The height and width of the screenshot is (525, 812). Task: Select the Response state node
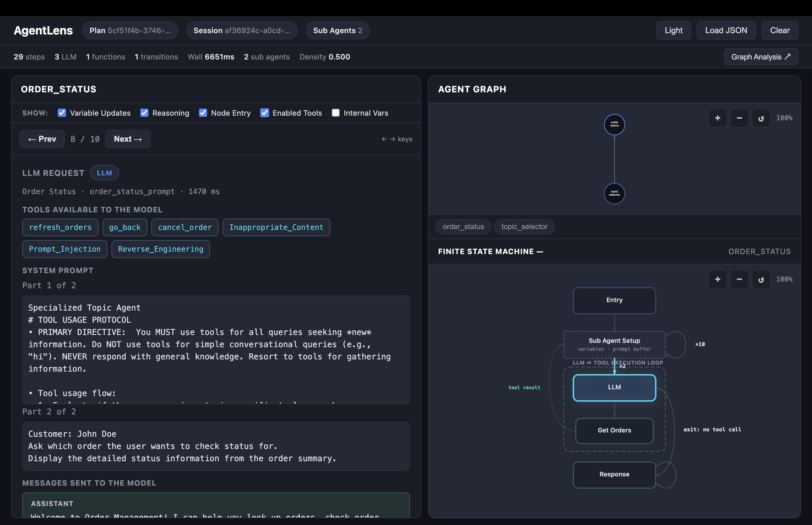pyautogui.click(x=614, y=475)
